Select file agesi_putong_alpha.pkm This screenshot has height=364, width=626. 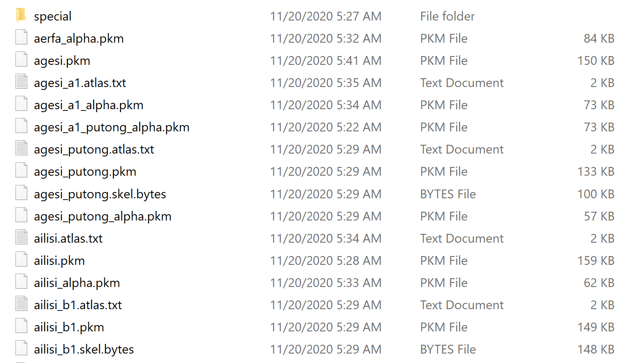pyautogui.click(x=103, y=216)
